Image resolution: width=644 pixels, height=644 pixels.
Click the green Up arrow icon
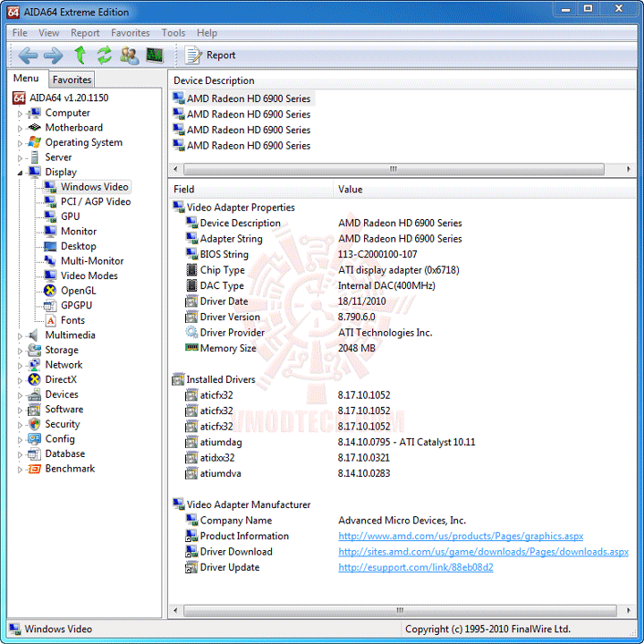point(80,55)
